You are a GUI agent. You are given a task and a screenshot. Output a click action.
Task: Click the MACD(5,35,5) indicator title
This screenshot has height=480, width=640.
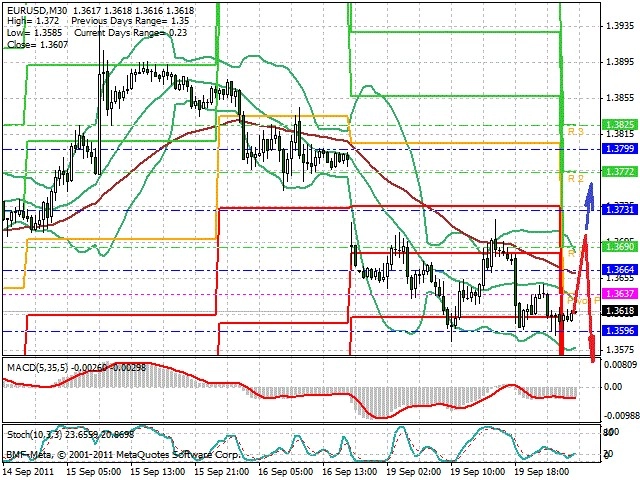pos(38,367)
